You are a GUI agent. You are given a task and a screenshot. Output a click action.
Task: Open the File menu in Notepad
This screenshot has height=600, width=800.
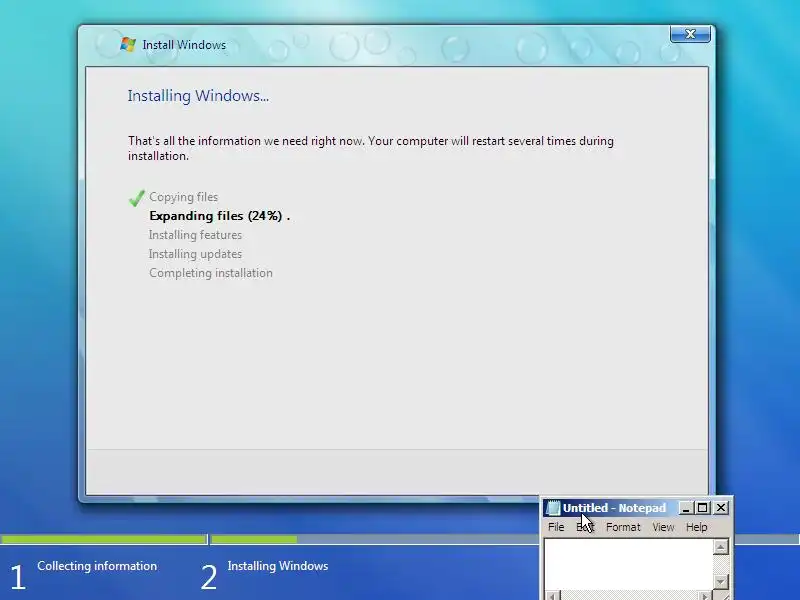click(556, 527)
